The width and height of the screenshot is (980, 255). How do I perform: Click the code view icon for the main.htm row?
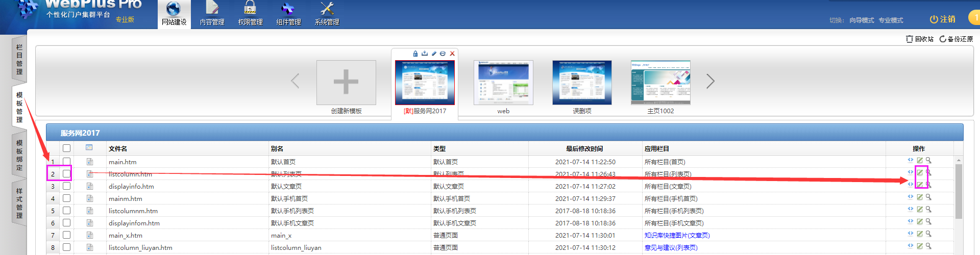coord(911,160)
